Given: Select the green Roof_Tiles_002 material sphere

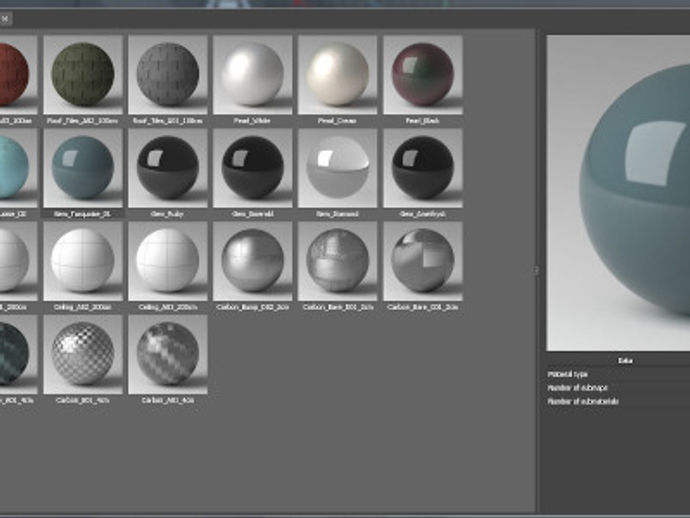Looking at the screenshot, I should pyautogui.click(x=83, y=75).
